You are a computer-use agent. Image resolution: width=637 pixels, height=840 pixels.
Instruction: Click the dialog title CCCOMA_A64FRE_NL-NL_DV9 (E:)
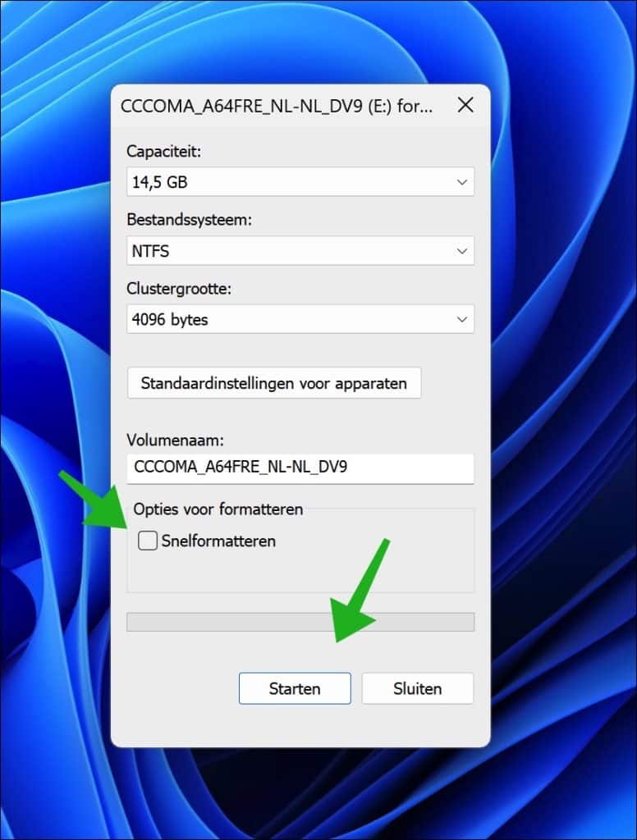click(277, 106)
